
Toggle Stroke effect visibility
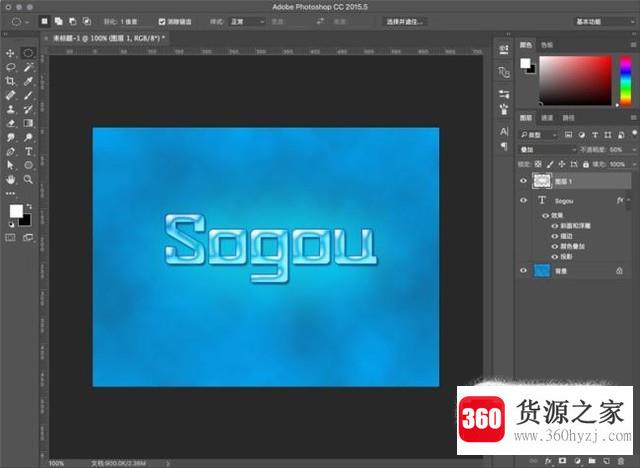click(554, 236)
